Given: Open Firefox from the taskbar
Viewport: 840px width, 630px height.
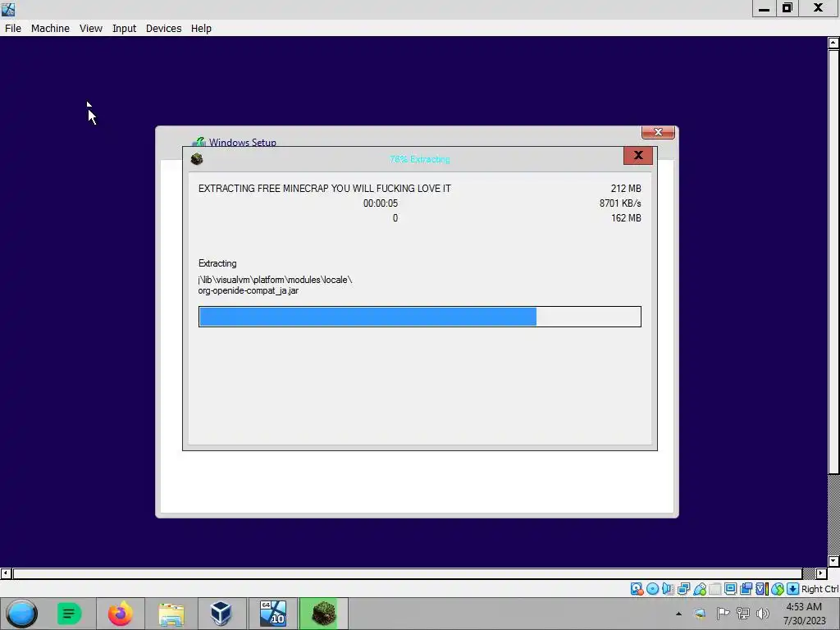Looking at the screenshot, I should 120,614.
